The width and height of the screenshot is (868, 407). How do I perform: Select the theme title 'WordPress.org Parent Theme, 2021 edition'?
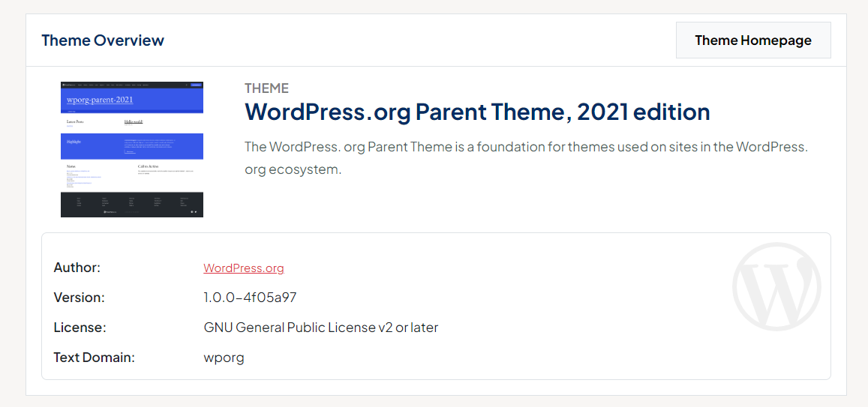[x=477, y=112]
